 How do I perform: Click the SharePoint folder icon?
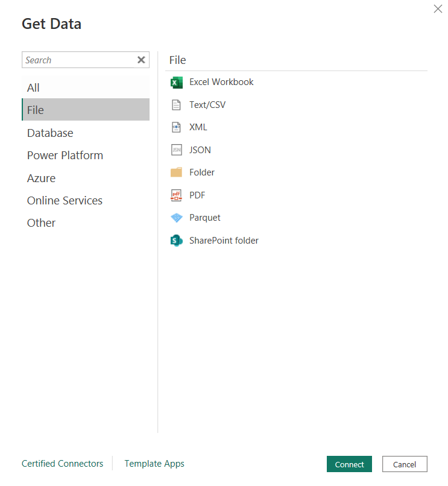[176, 241]
